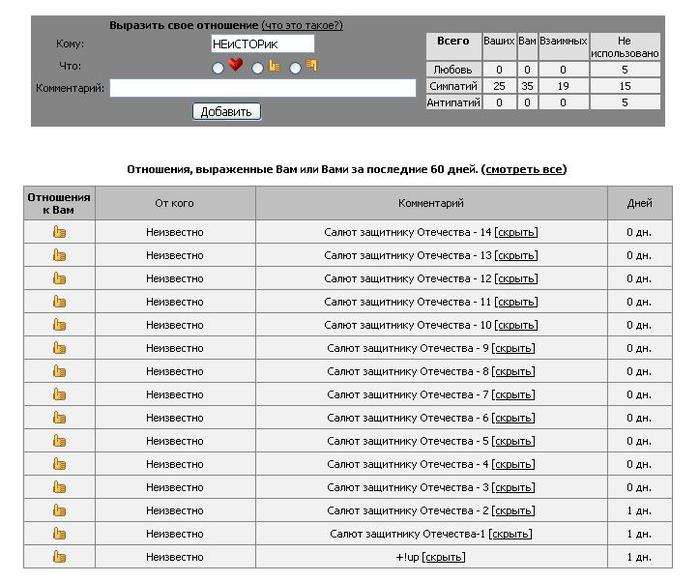699x582 pixels.
Task: Click the 'Комментарий' table column header
Action: (x=431, y=203)
